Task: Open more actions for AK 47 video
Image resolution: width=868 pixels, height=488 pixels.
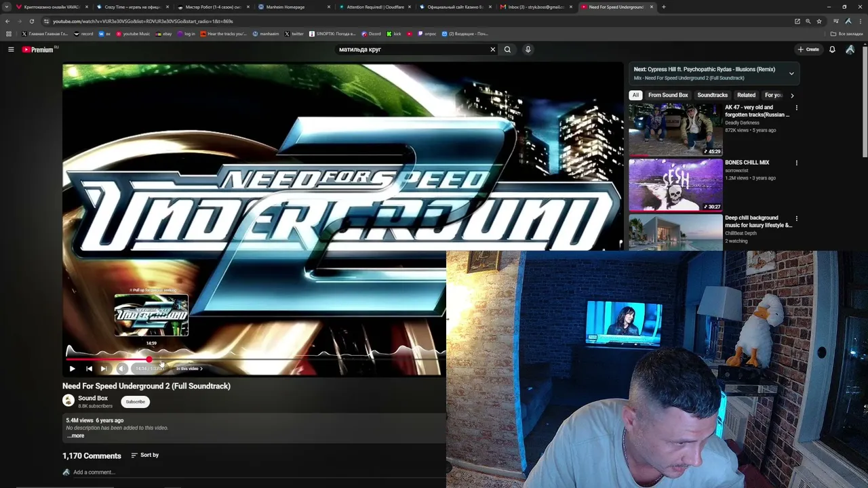Action: [x=796, y=108]
